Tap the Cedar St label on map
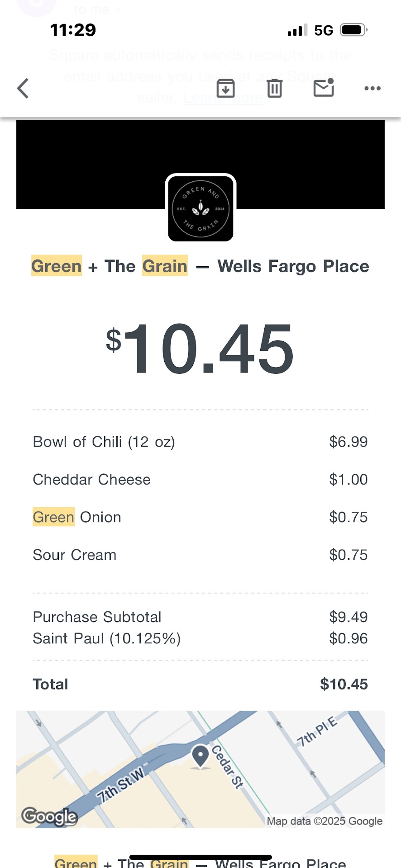This screenshot has height=868, width=401. (x=228, y=767)
